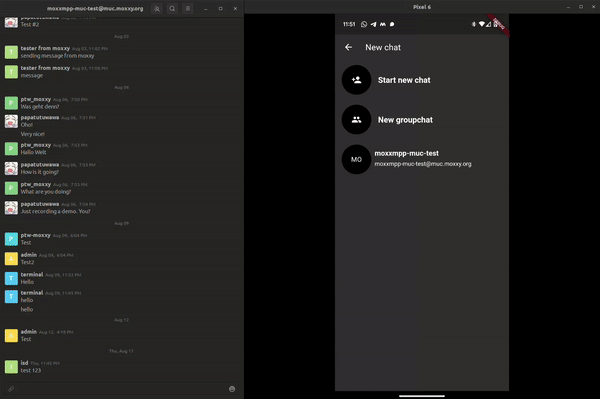The height and width of the screenshot is (399, 600).
Task: Tap Telegram notification icon in phone status bar
Action: (373, 24)
